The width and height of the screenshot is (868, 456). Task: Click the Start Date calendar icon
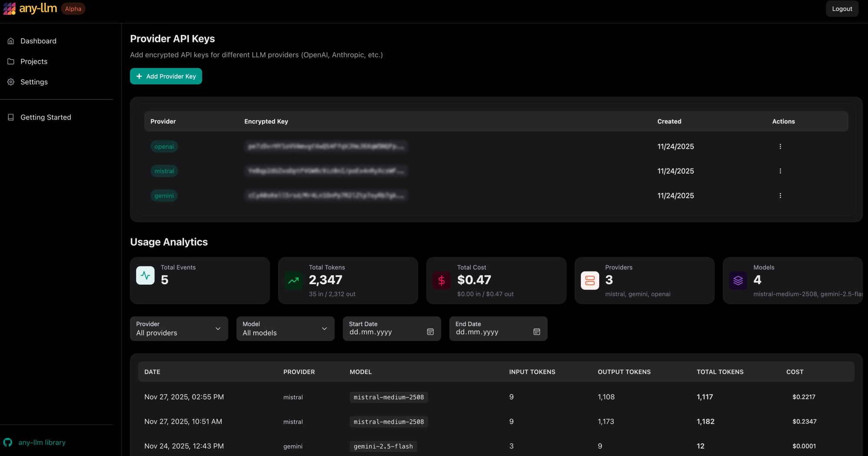[430, 332]
